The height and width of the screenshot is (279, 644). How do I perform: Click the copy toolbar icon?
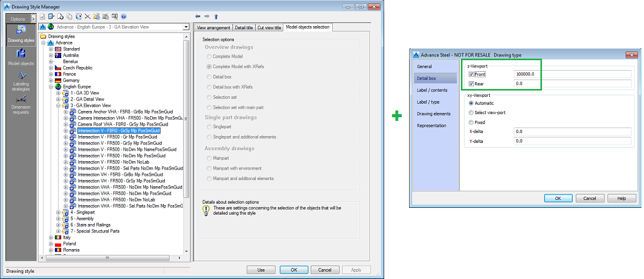[x=70, y=17]
